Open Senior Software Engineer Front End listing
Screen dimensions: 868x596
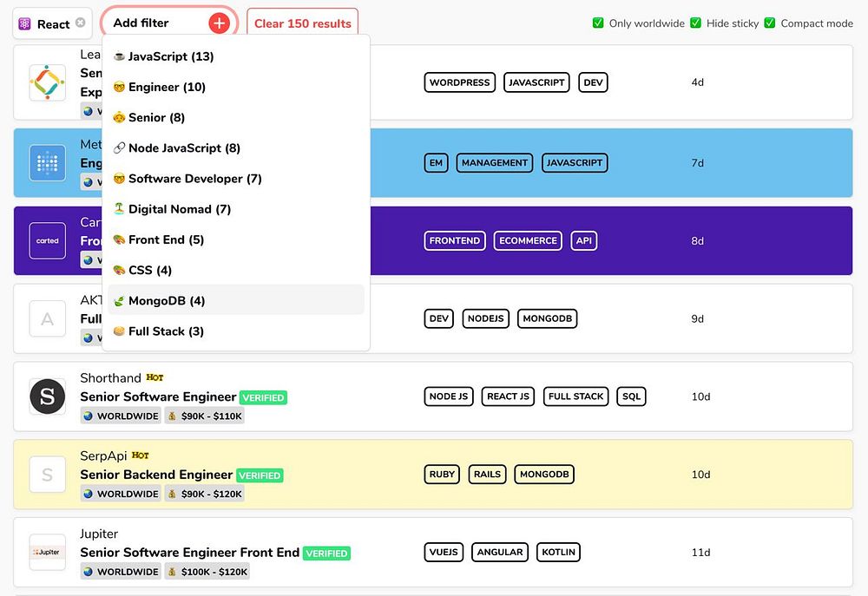pyautogui.click(x=189, y=553)
